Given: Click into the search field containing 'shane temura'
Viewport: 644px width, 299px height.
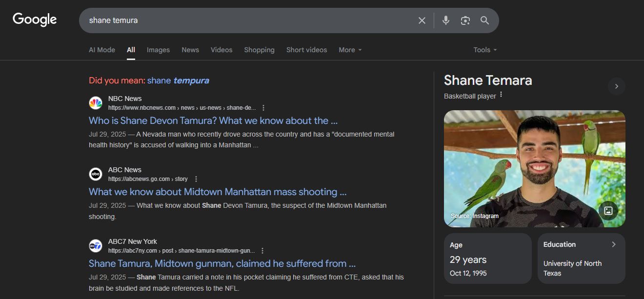Looking at the screenshot, I should coord(249,20).
